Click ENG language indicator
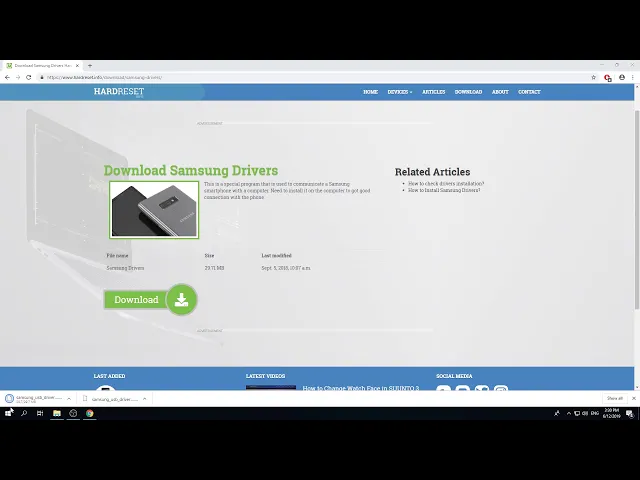This screenshot has width=640, height=480. click(595, 413)
